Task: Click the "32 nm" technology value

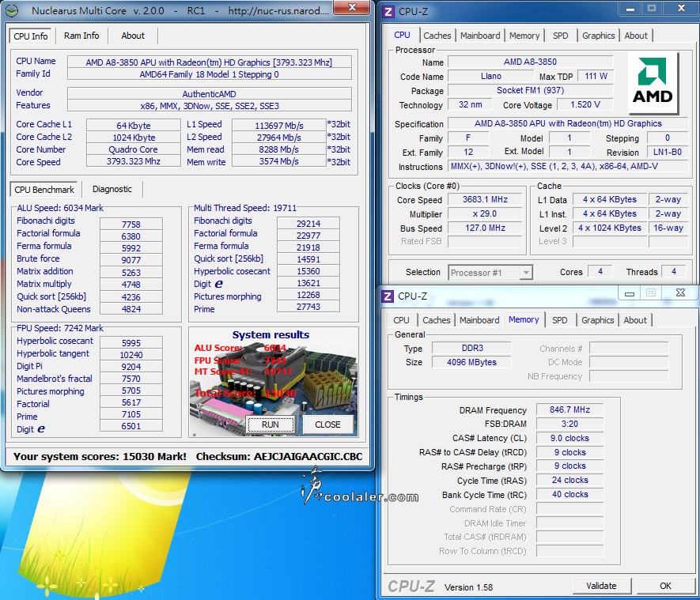Action: (x=470, y=104)
